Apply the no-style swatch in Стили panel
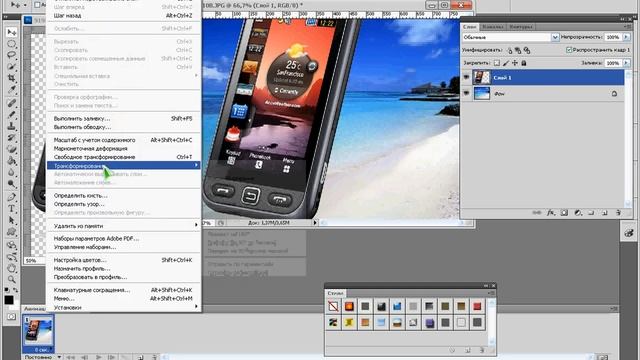This screenshot has height=360, width=640. (333, 306)
